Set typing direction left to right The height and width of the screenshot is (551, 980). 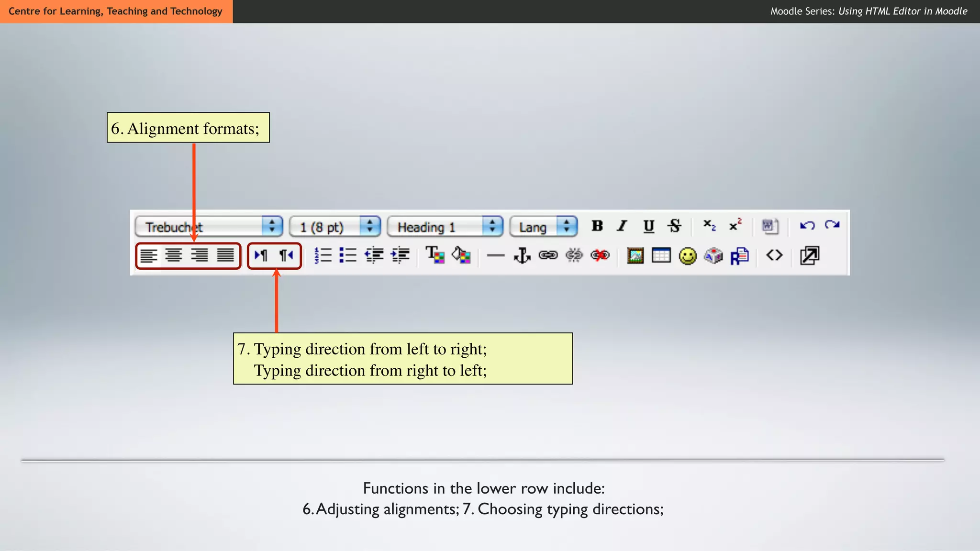[261, 256]
